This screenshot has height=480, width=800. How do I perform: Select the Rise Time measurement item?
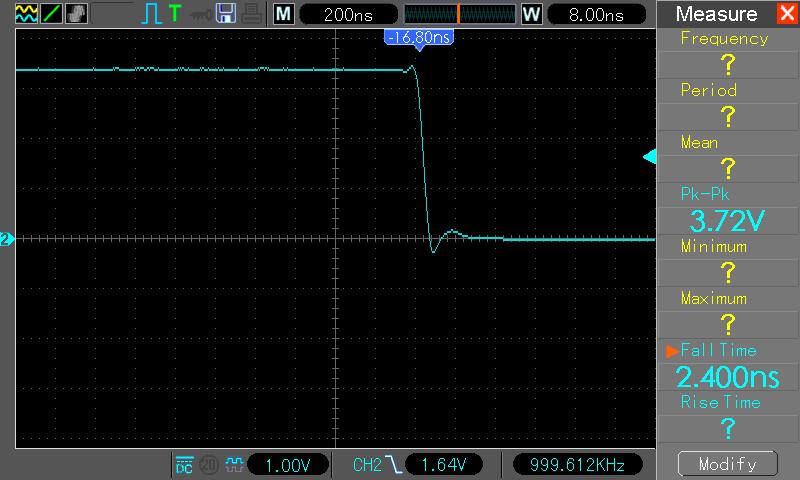[x=720, y=402]
